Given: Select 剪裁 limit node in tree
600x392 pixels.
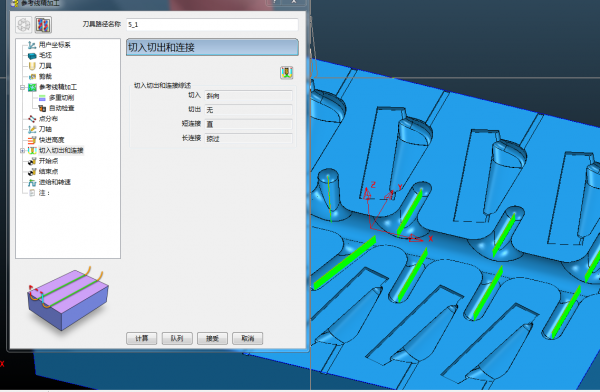Looking at the screenshot, I should (x=45, y=77).
